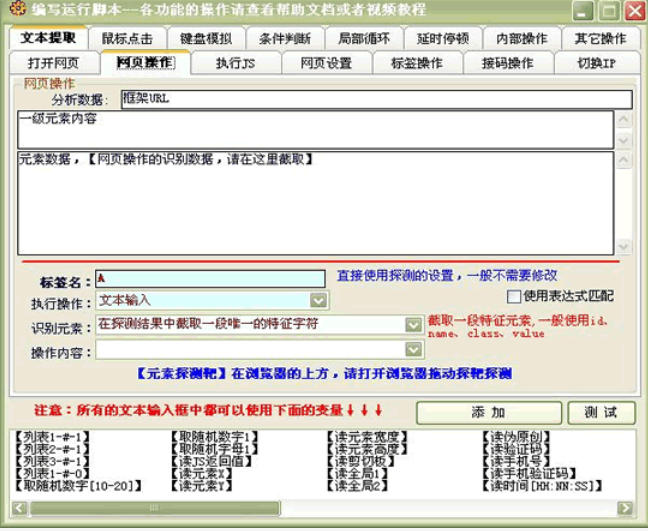Click the app icon in the title bar
648x531 pixels.
point(14,11)
